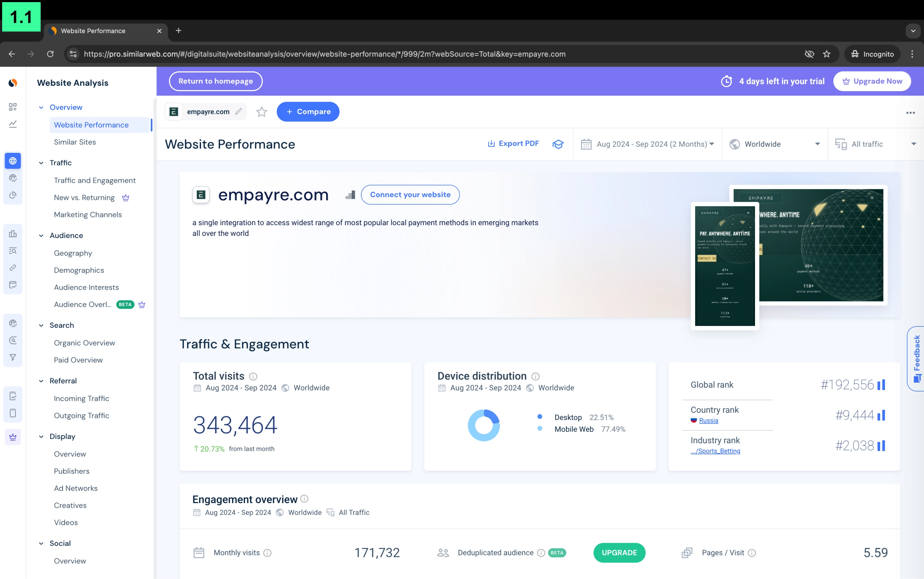Switch to the Demographics menu item
Viewport: 924px width, 579px height.
pyautogui.click(x=79, y=270)
